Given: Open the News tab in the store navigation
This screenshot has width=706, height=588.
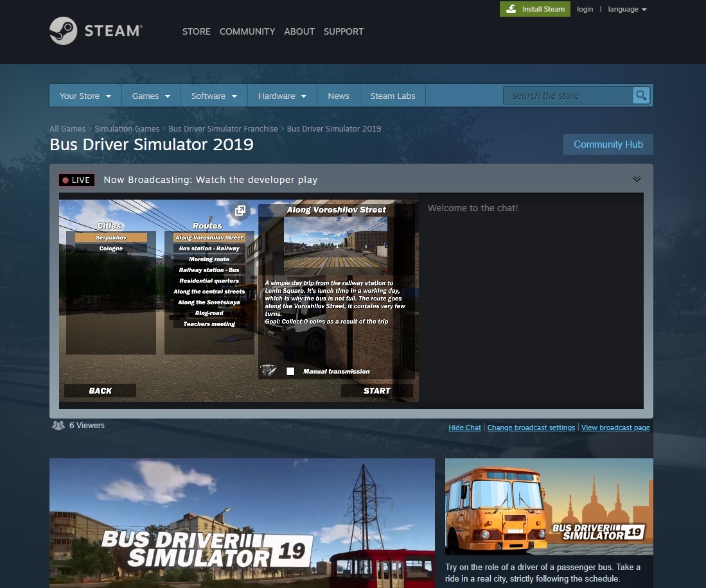Looking at the screenshot, I should tap(338, 96).
